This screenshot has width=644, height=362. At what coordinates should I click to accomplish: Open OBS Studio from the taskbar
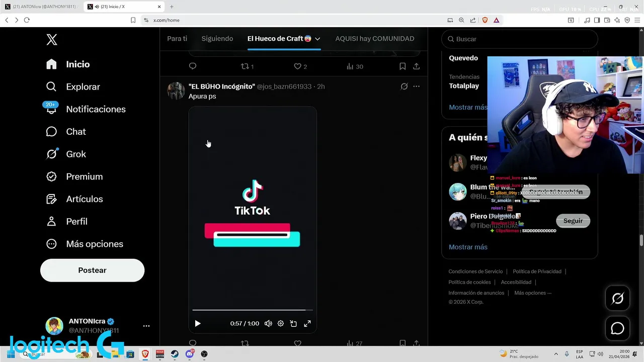click(204, 354)
